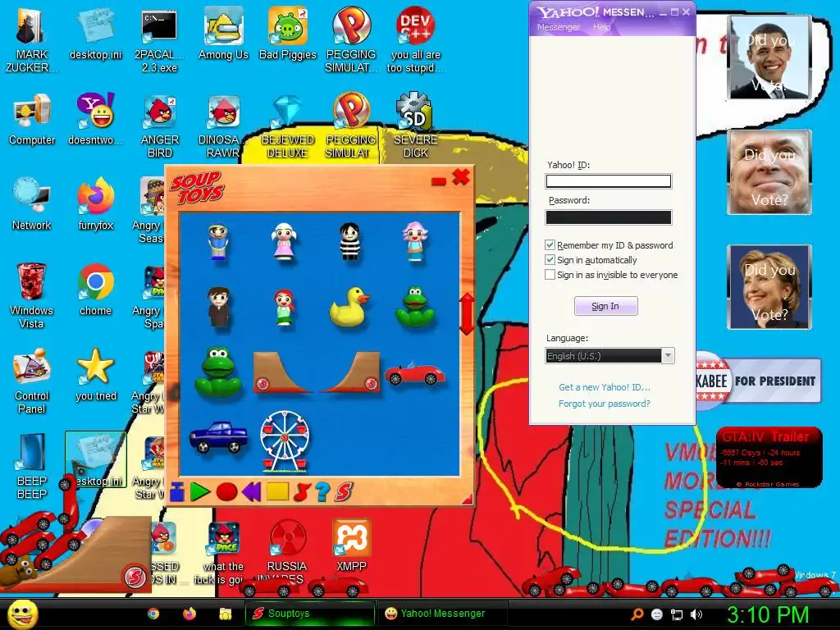The image size is (840, 630).
Task: Select the BEJEWED DELUXE desktop icon
Action: point(288,126)
